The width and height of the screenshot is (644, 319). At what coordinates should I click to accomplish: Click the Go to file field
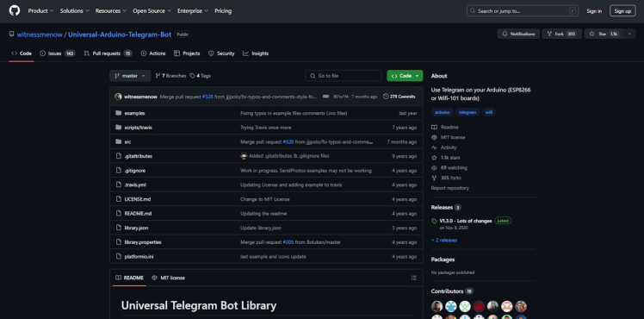pos(343,76)
